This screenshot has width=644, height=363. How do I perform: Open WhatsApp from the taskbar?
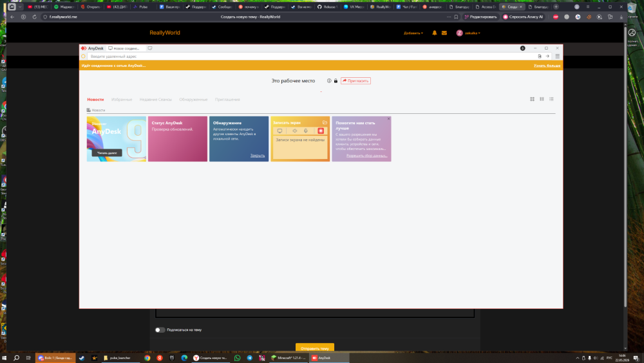coord(237,358)
